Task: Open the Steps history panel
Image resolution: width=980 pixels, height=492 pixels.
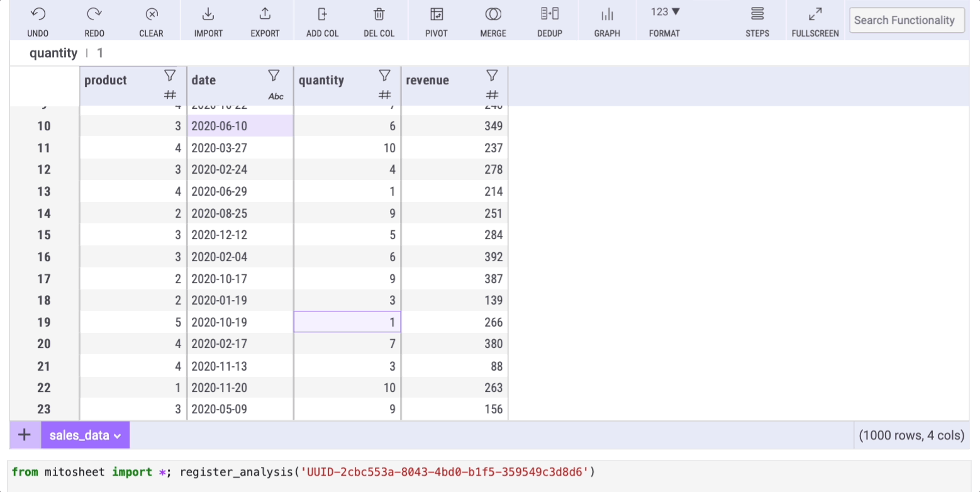Action: click(x=757, y=14)
